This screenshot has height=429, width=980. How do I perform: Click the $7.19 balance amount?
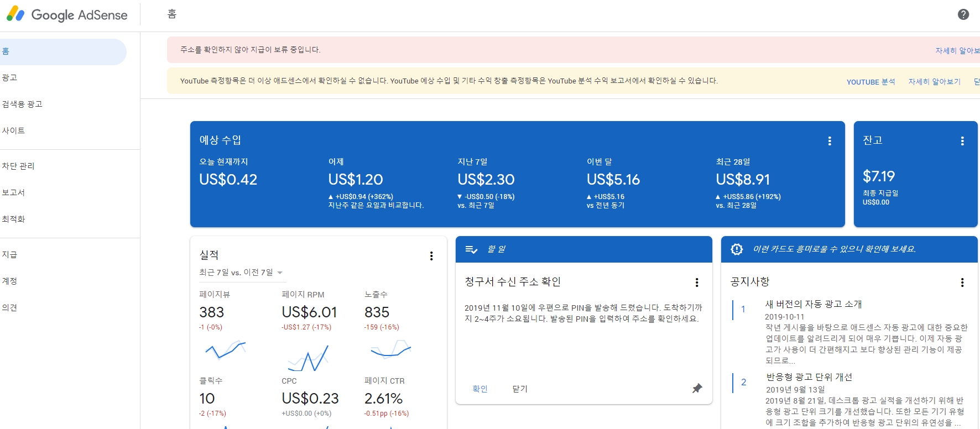(879, 176)
